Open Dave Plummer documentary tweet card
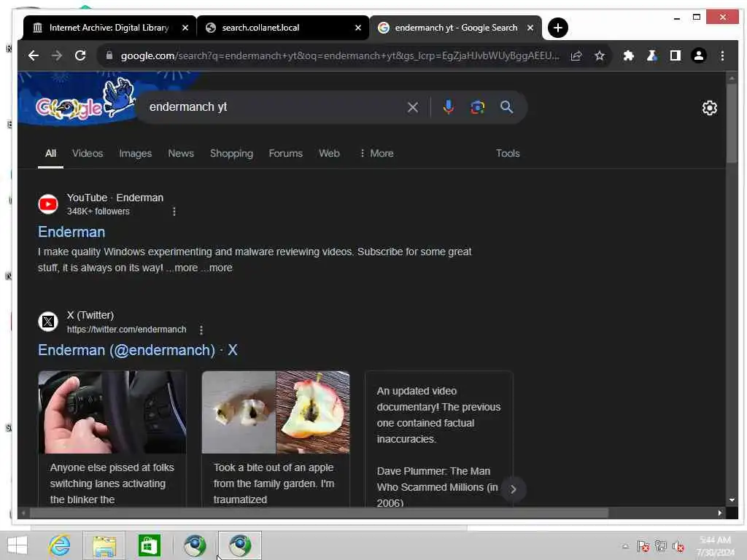The height and width of the screenshot is (560, 747). click(x=438, y=438)
